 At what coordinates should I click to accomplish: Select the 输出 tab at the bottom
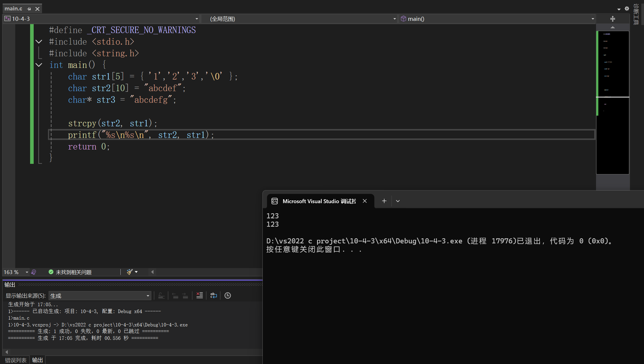coord(37,360)
